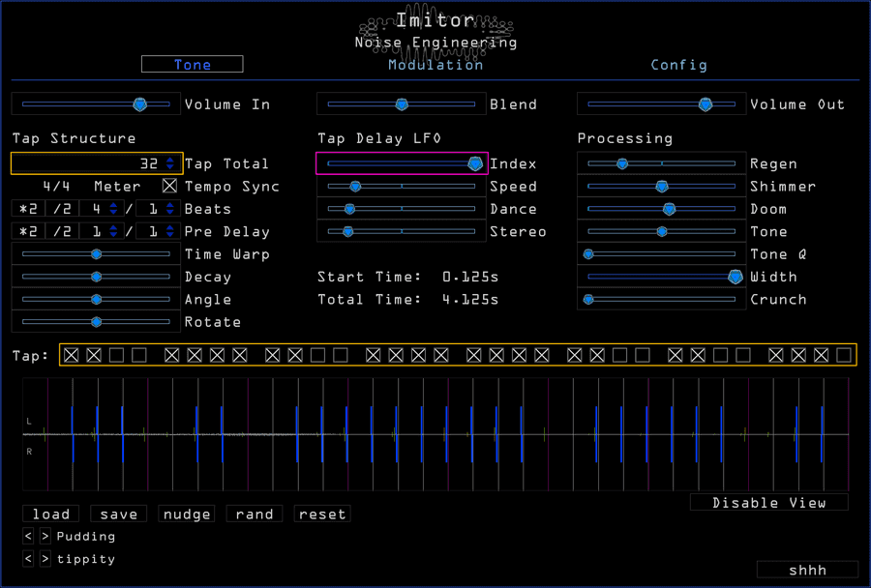Select previous Pudding preset with left arrow
The image size is (871, 588).
(28, 537)
